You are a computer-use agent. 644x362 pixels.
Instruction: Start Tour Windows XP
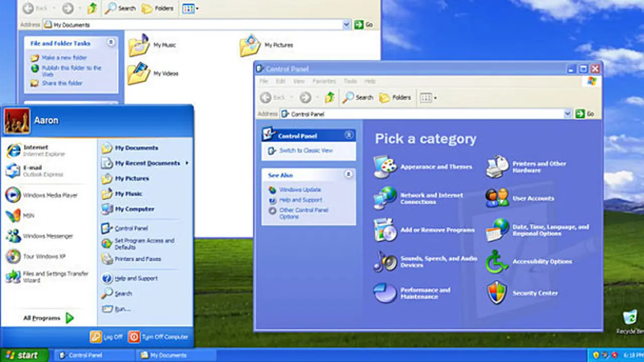tap(36, 256)
